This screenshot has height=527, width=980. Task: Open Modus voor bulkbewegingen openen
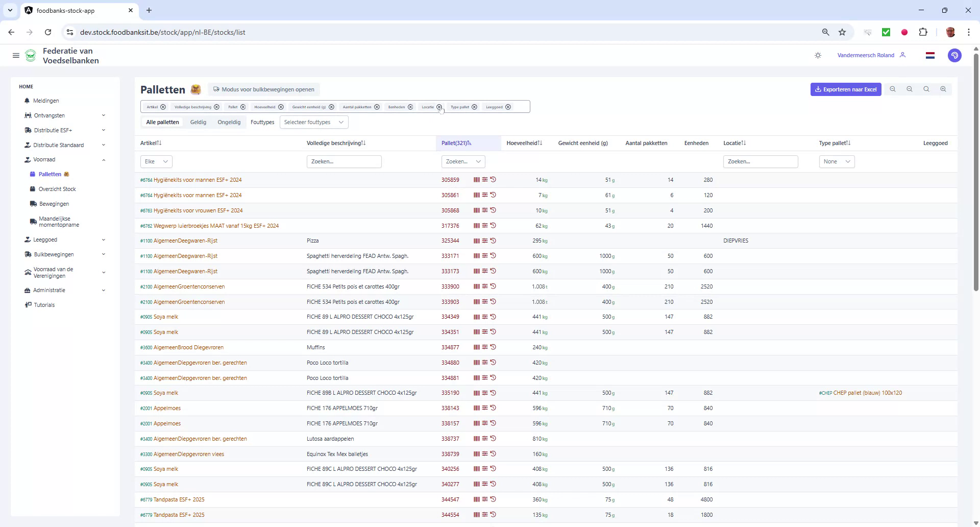click(264, 89)
